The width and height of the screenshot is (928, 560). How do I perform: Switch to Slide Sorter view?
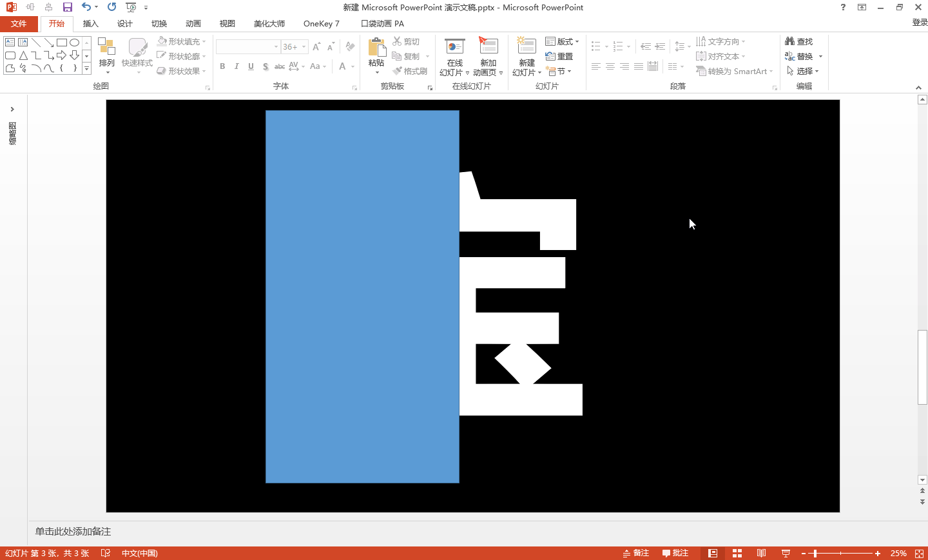coord(737,553)
